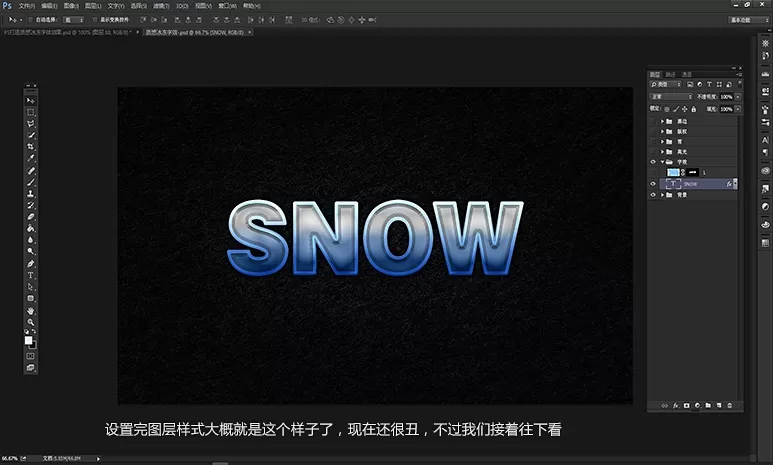Expand the top layer group arrow
This screenshot has width=773, height=465.
click(662, 121)
